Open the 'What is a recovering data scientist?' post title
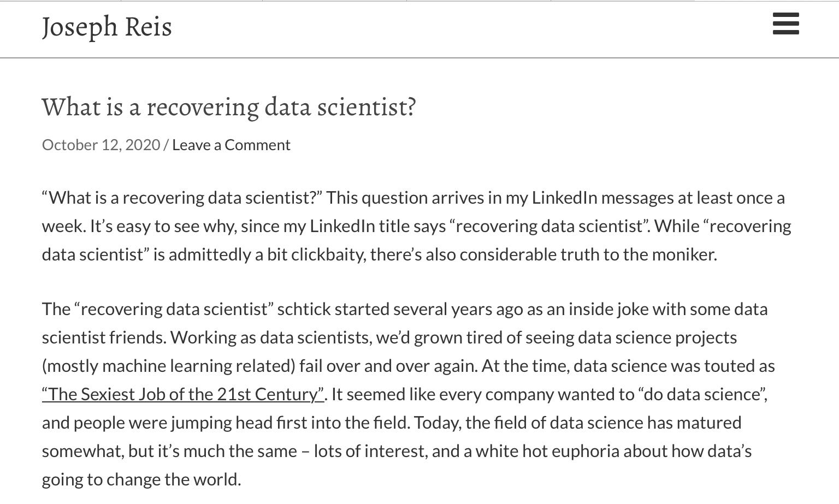The image size is (839, 504). pyautogui.click(x=229, y=106)
